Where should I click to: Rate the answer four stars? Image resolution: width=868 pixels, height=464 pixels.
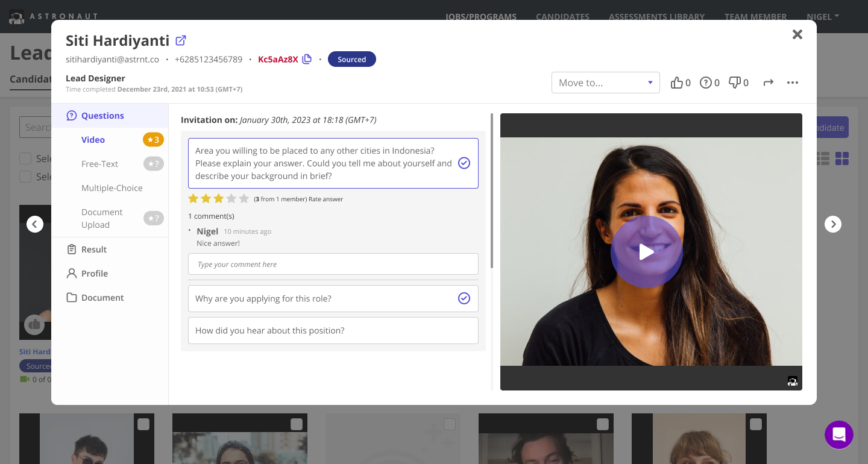click(231, 198)
